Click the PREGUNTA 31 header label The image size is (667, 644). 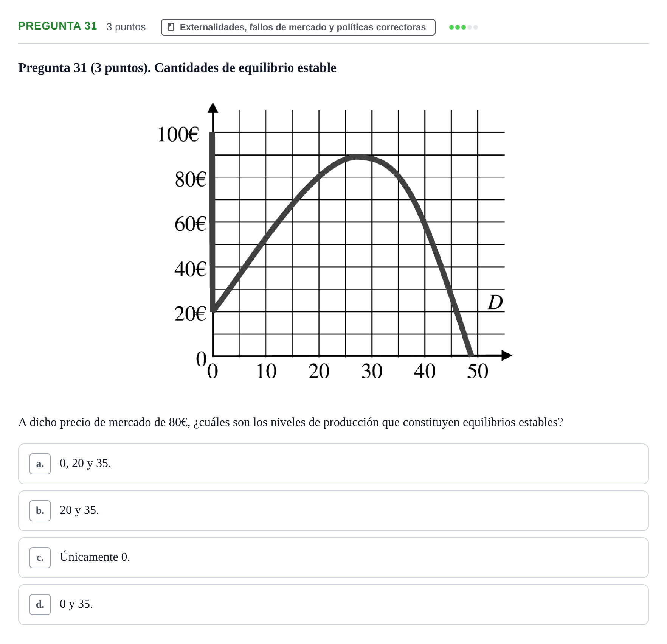point(57,26)
